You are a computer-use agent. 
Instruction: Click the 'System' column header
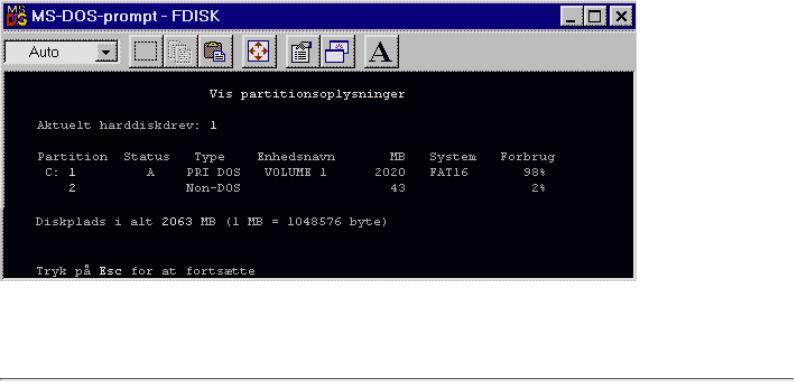pos(453,157)
